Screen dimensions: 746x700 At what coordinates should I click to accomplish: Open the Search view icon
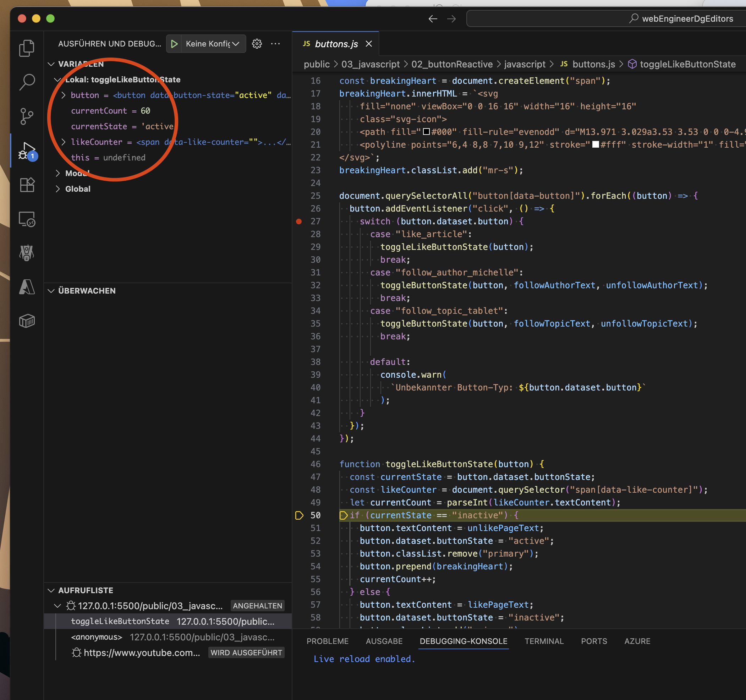point(27,82)
